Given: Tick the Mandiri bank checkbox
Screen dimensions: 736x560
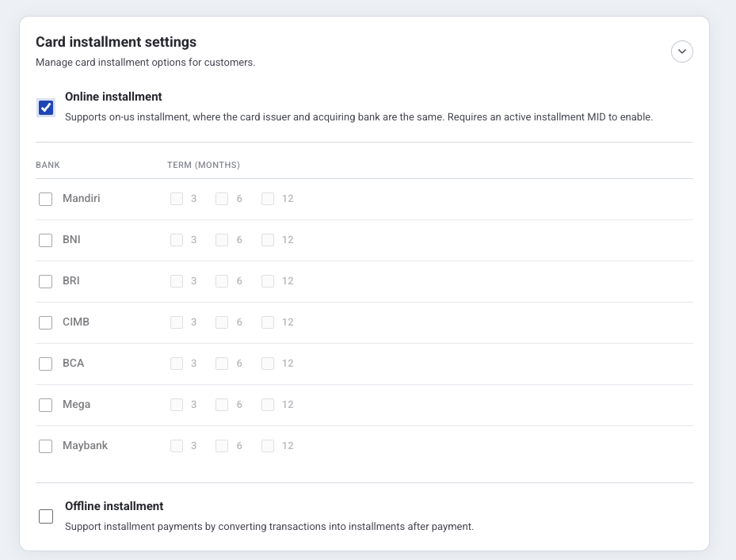Looking at the screenshot, I should coord(45,199).
